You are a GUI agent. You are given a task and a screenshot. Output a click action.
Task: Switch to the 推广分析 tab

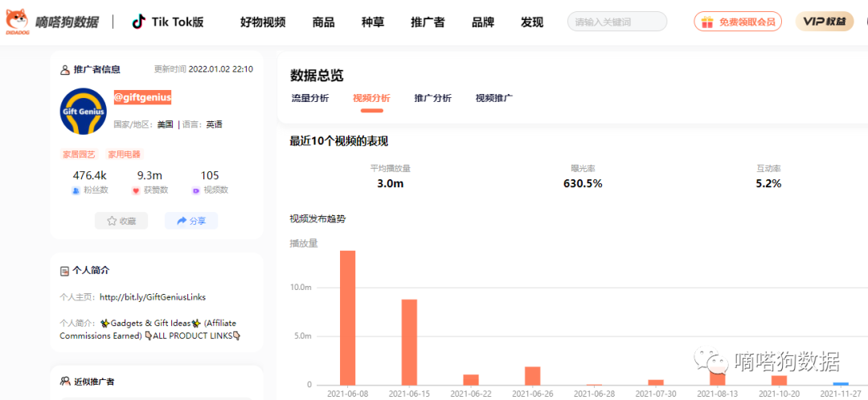(x=432, y=98)
